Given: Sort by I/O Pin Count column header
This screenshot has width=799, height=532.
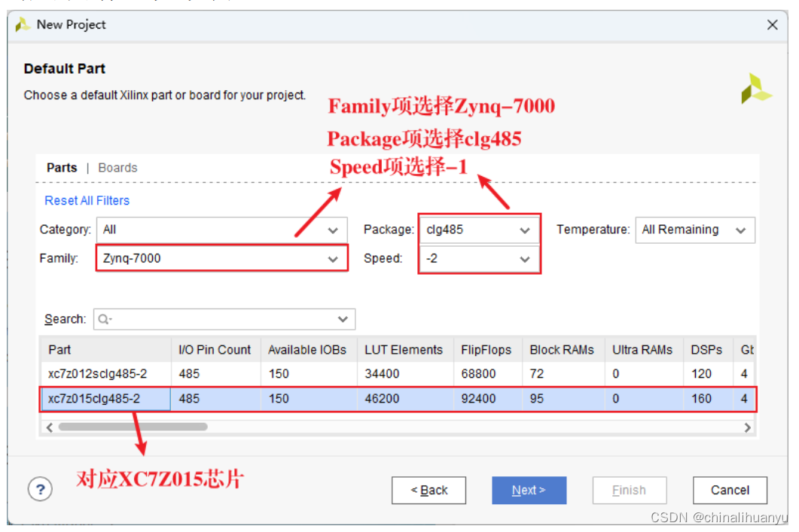Looking at the screenshot, I should 216,350.
